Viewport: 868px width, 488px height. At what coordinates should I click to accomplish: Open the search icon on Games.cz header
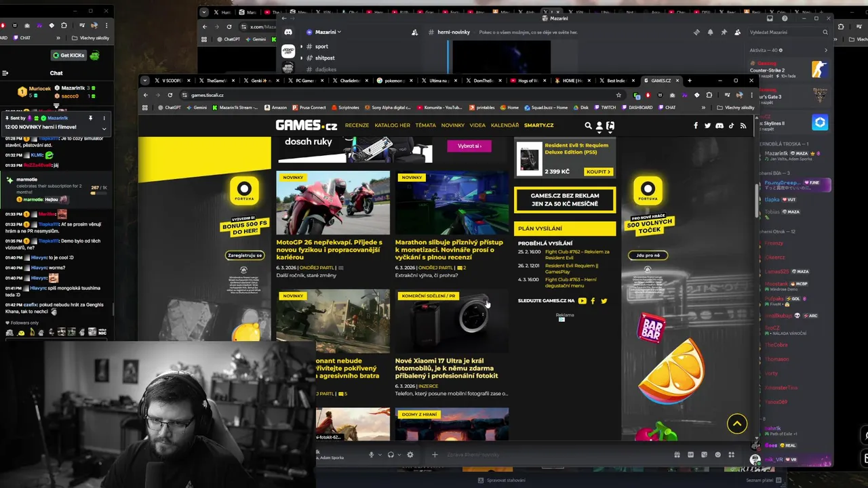[x=589, y=125]
